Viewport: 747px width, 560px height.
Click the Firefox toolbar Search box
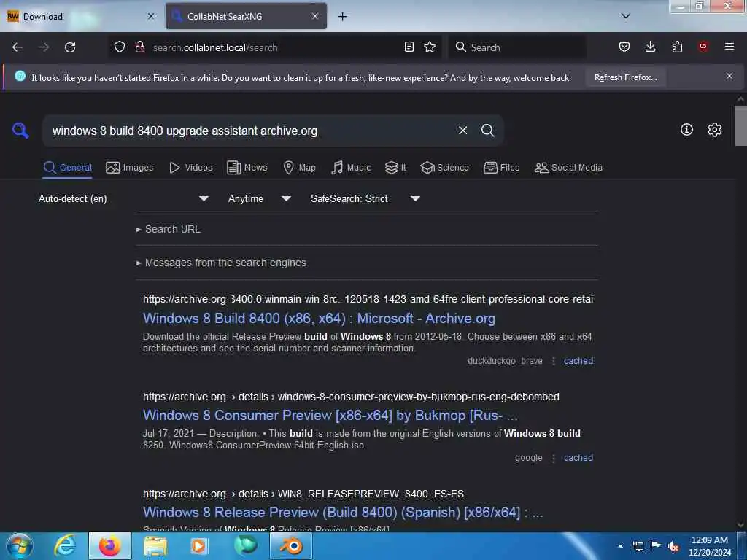click(517, 47)
